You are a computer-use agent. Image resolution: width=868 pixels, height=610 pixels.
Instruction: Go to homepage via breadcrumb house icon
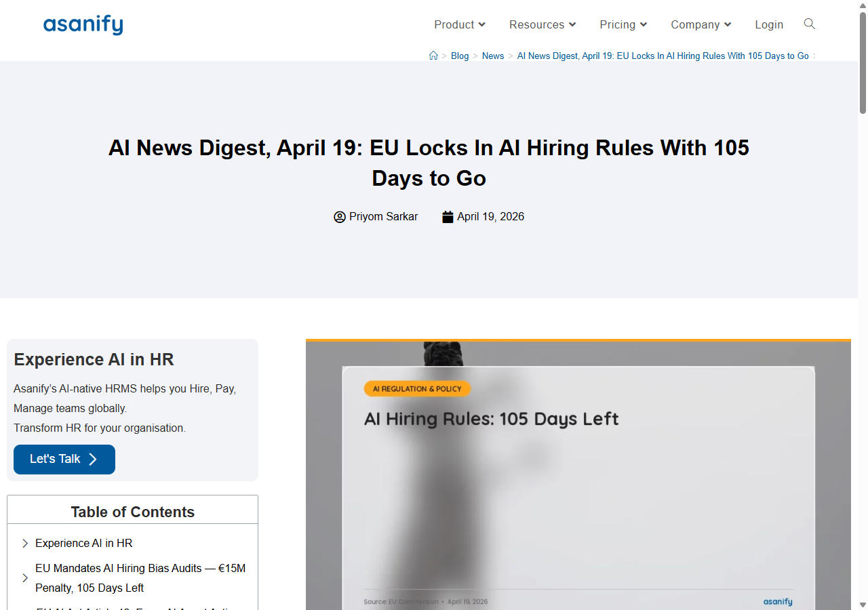coord(433,56)
